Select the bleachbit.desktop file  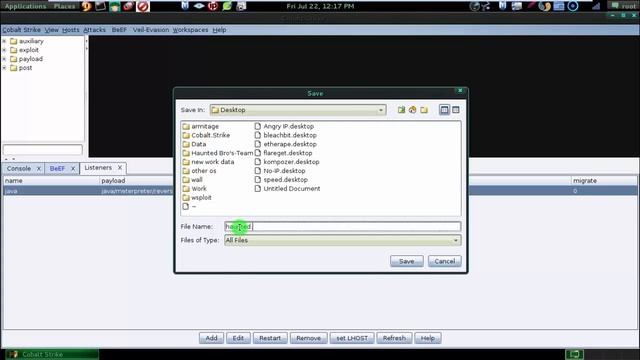coord(286,135)
